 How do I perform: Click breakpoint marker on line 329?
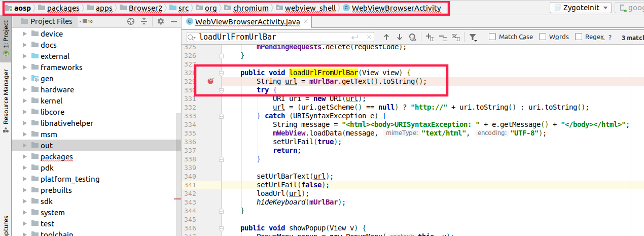[210, 81]
